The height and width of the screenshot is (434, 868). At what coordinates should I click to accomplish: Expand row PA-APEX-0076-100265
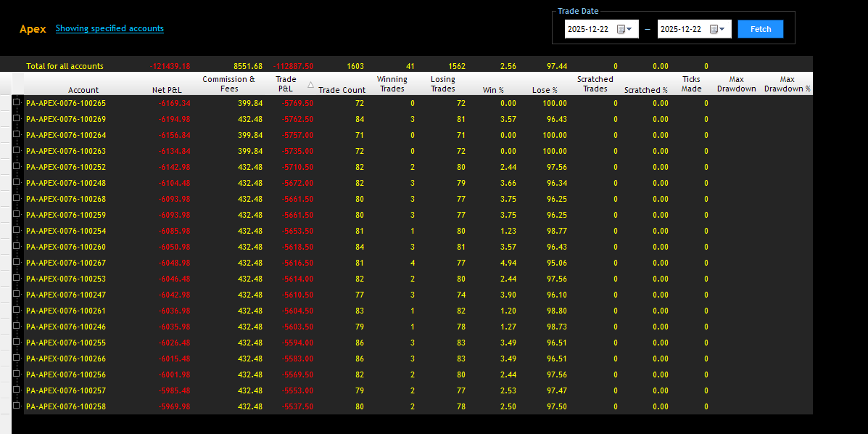tap(17, 103)
